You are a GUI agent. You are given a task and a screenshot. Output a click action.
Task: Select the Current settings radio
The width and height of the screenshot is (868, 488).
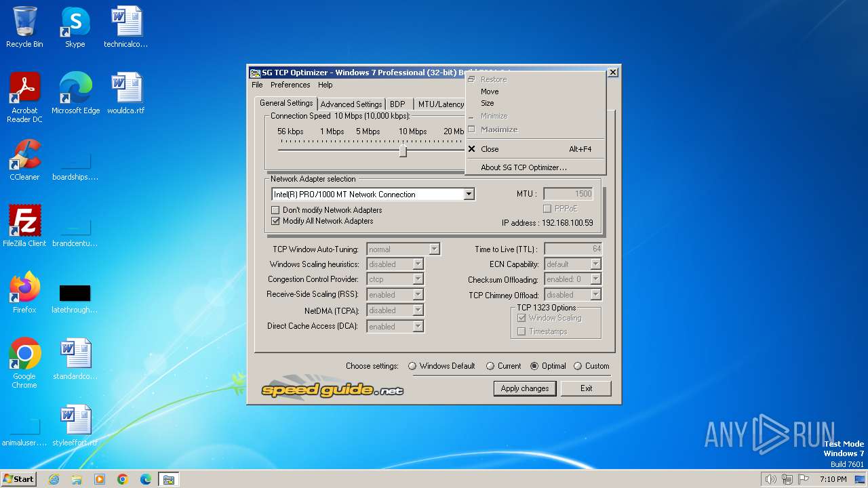coord(490,366)
